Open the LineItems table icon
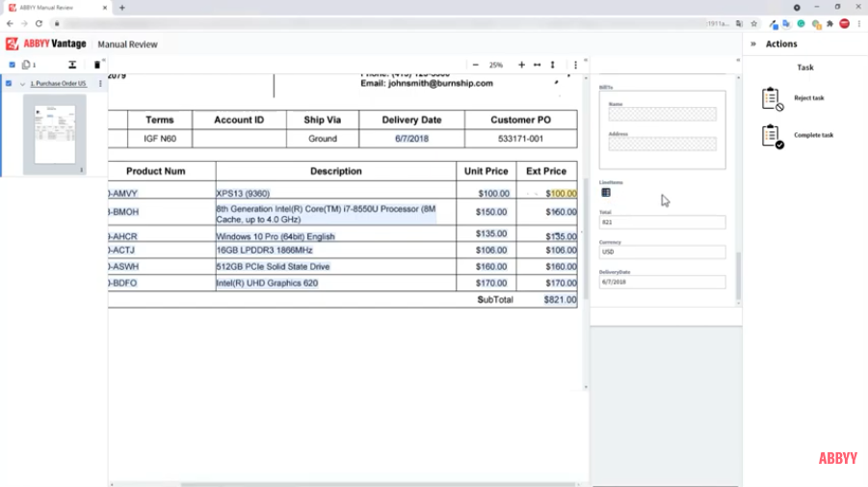This screenshot has width=868, height=487. pos(606,193)
